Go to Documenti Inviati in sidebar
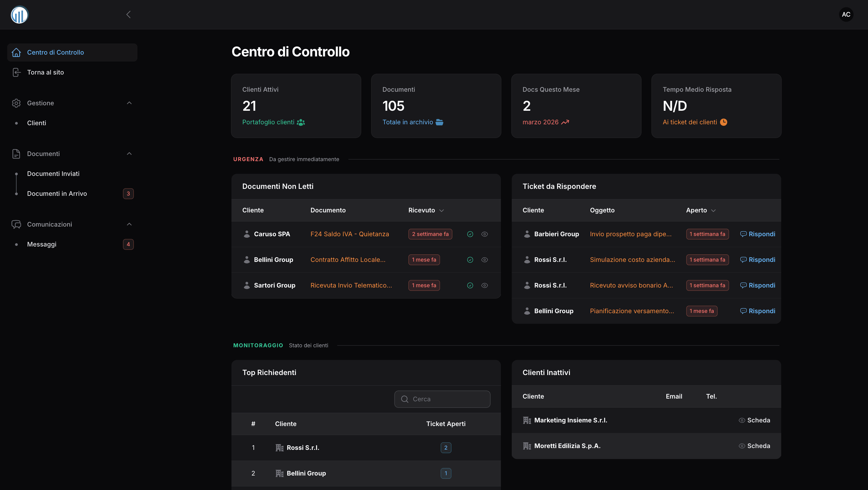The width and height of the screenshot is (868, 490). pos(53,174)
